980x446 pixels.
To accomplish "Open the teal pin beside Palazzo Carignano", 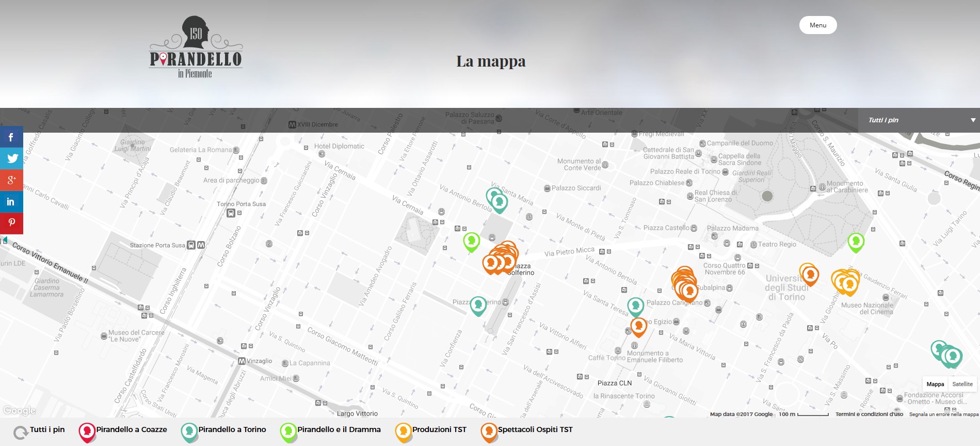I will (x=636, y=307).
